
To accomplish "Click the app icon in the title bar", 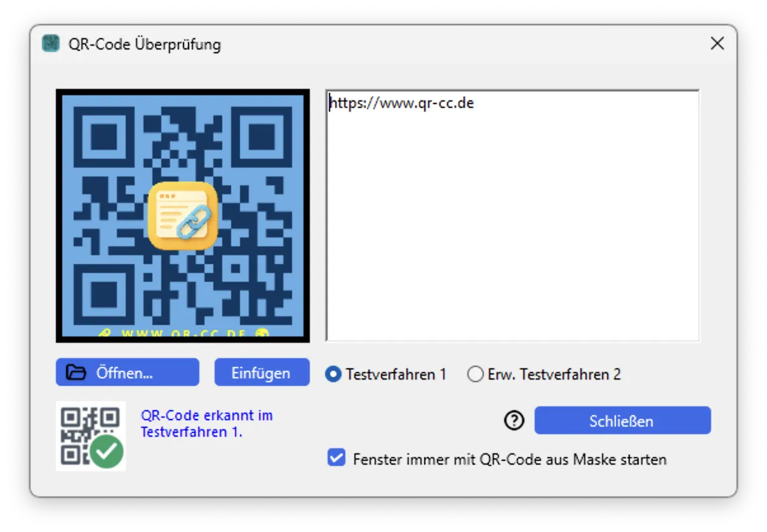I will 50,44.
